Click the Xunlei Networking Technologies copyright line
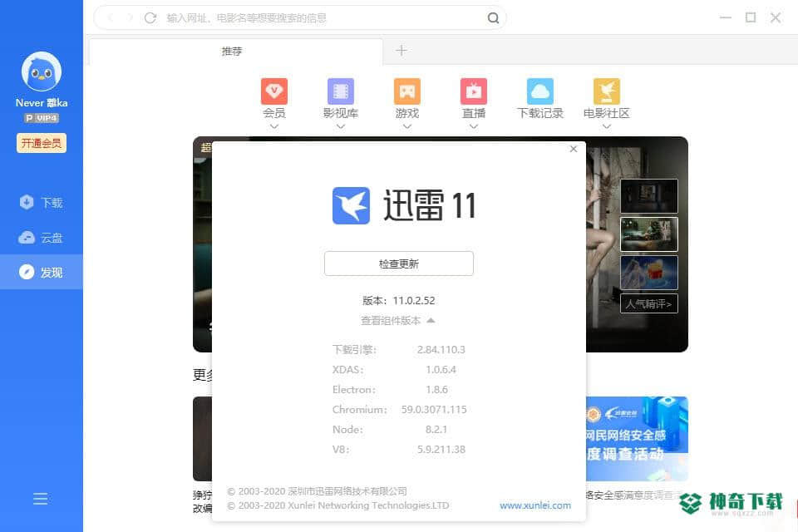798x532 pixels. [338, 505]
